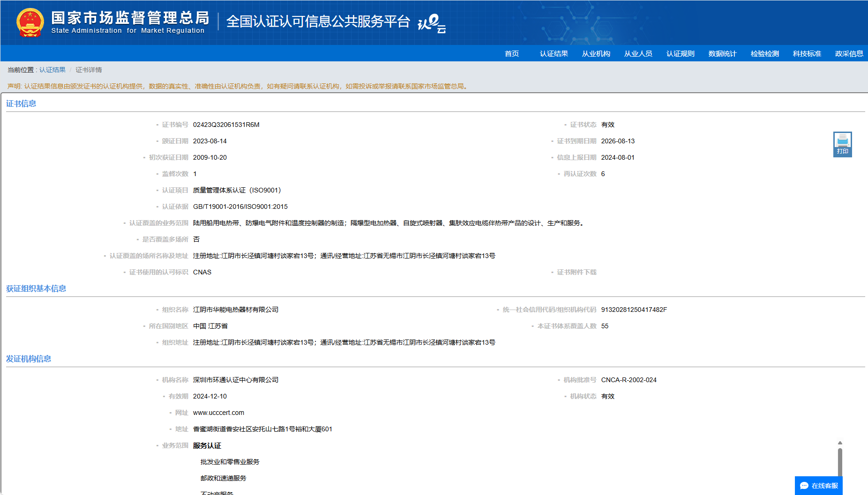The width and height of the screenshot is (868, 495).
Task: Go to the 检验检测 navigation item
Action: point(765,53)
